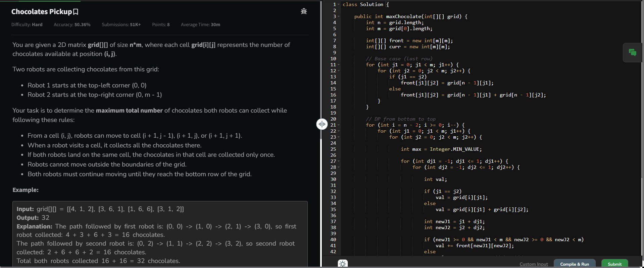Collapse the bottom-to-top DP loop at line 21
This screenshot has width=644, height=268.
pos(339,125)
